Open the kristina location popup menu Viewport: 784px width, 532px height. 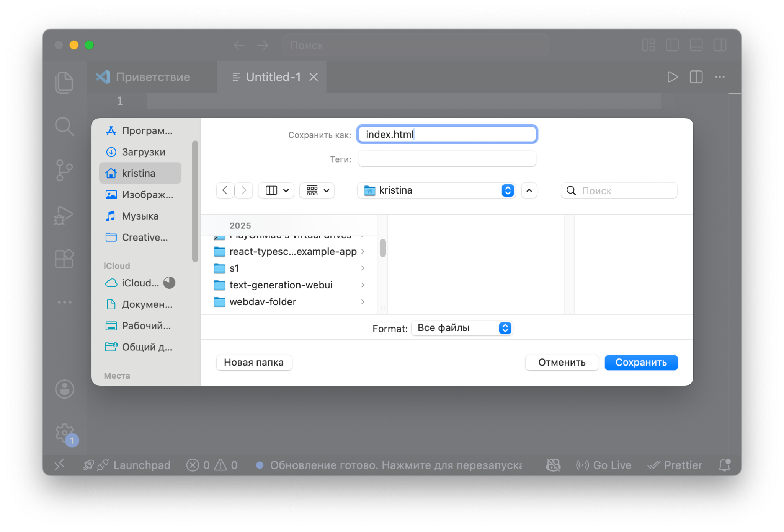tap(436, 190)
